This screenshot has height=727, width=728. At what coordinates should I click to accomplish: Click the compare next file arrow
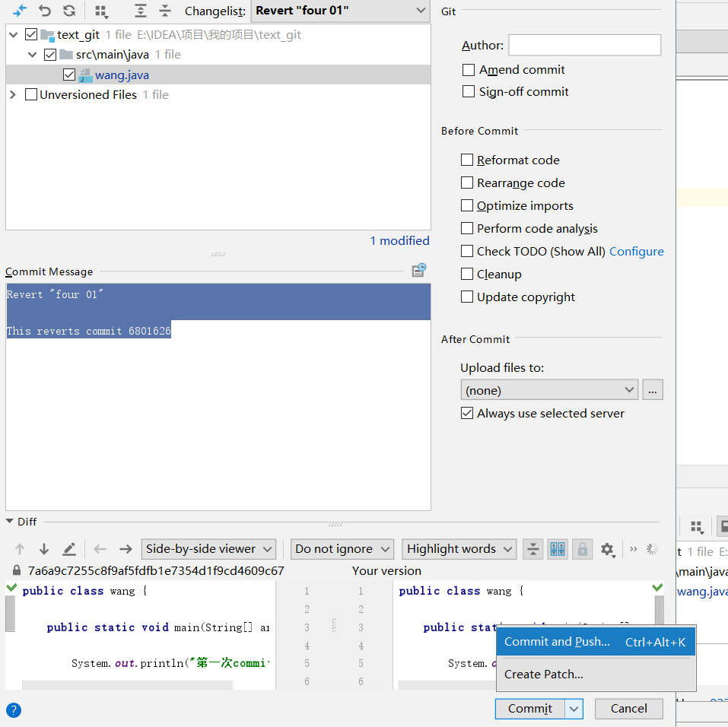click(x=126, y=549)
